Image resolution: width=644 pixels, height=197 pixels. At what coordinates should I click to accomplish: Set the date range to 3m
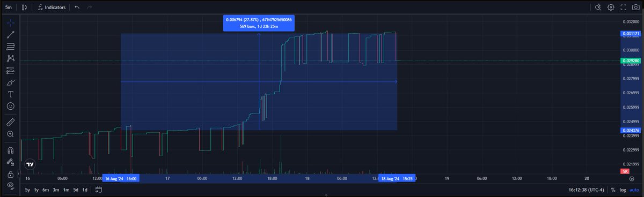[x=56, y=190]
